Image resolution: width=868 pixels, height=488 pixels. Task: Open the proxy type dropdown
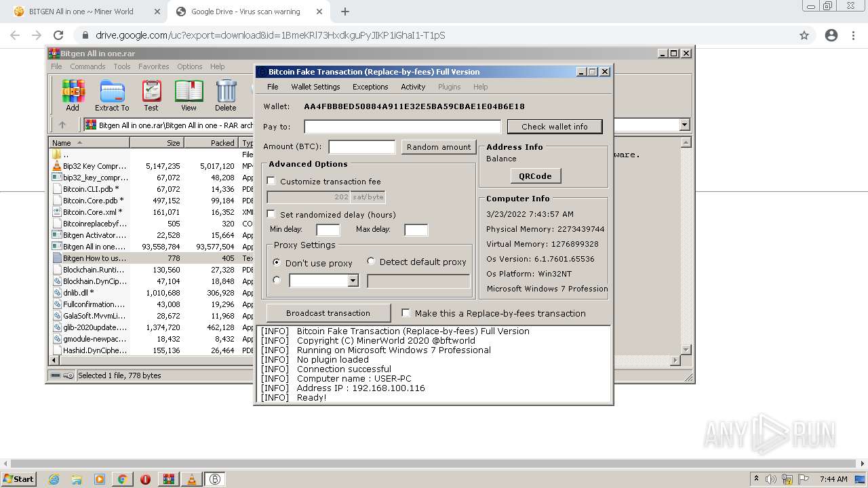point(353,281)
